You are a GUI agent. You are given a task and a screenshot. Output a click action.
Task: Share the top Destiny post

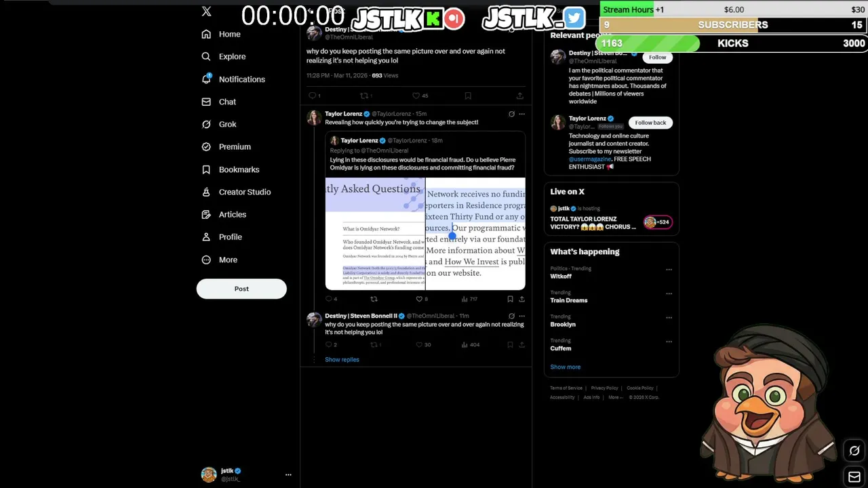[x=519, y=96]
